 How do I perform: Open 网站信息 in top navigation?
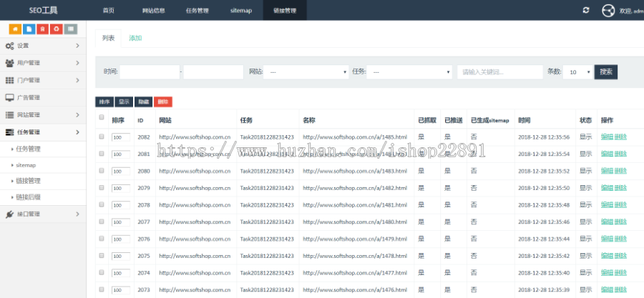pos(154,11)
